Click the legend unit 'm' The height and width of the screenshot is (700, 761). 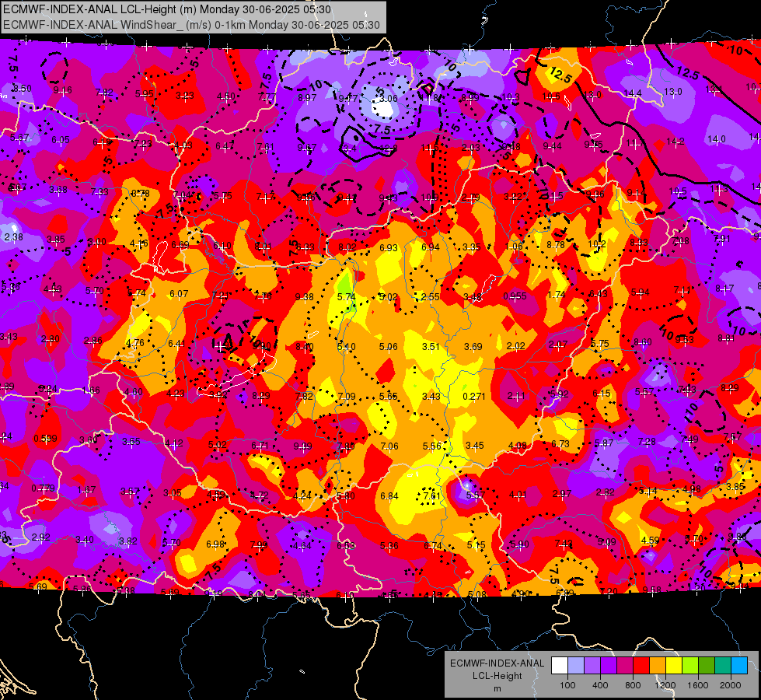coord(497,688)
